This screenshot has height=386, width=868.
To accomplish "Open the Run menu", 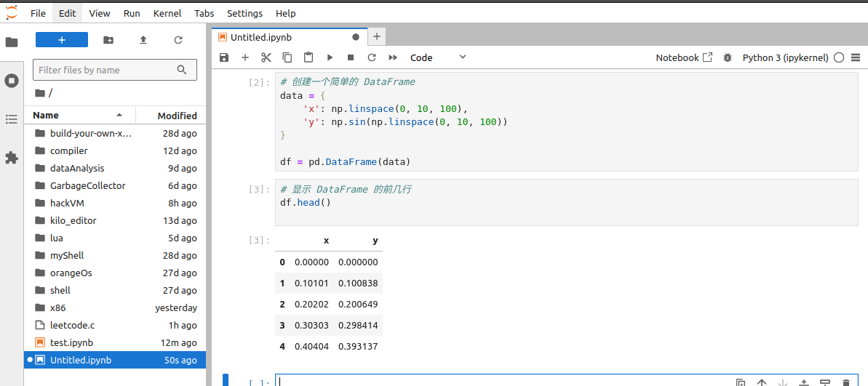I will (132, 13).
